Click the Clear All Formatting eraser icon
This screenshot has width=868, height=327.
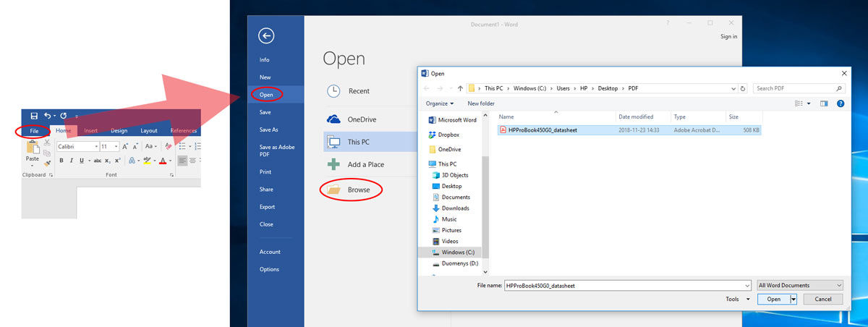(x=169, y=146)
